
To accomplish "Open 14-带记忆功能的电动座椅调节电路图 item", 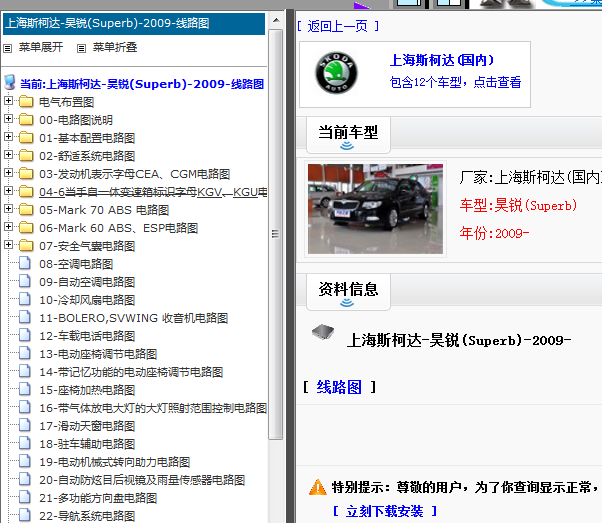I will pos(131,372).
